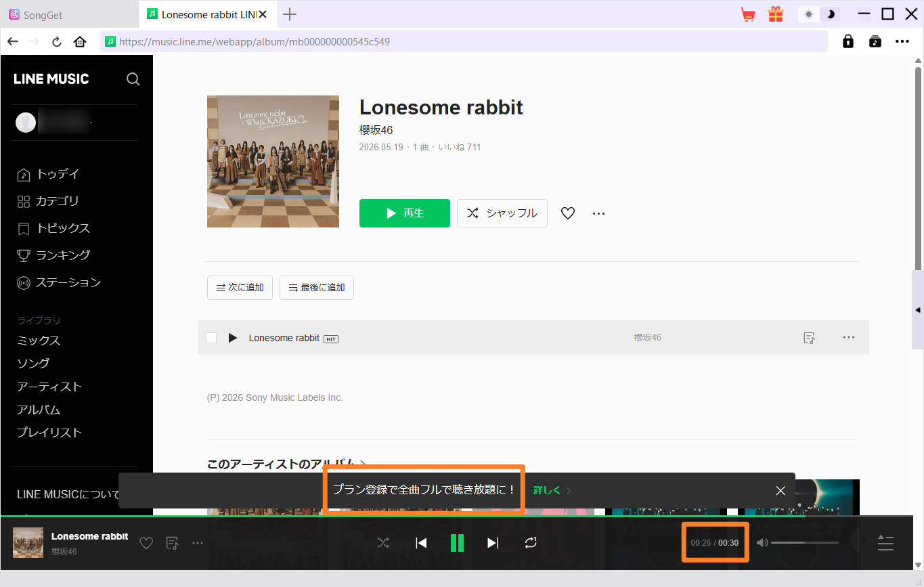Toggle shuffle in the player bar

pos(383,543)
